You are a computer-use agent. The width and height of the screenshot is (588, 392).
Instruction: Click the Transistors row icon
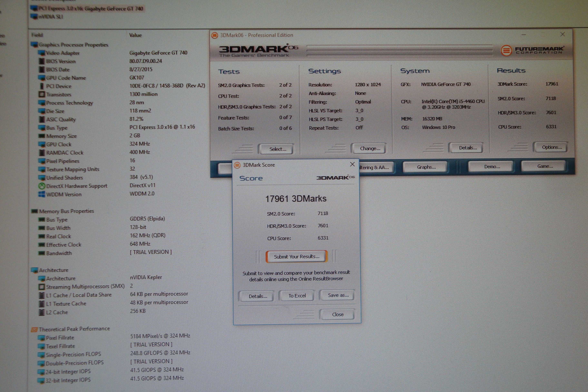(42, 94)
